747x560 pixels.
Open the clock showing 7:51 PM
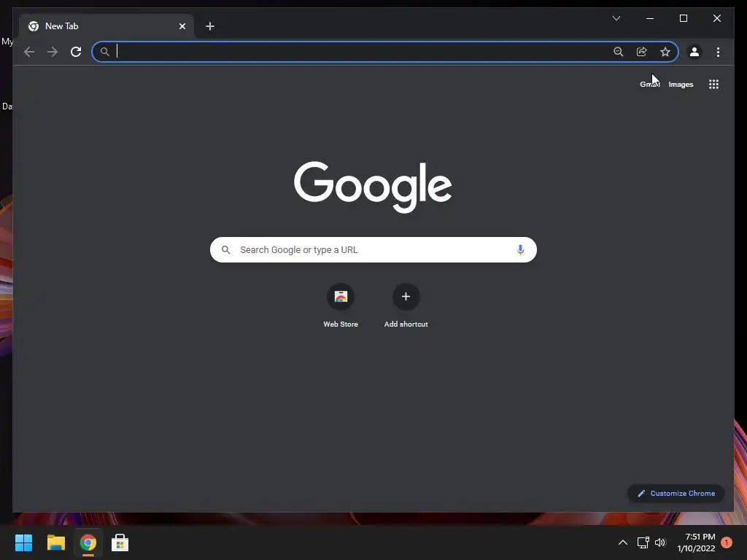[x=696, y=542]
